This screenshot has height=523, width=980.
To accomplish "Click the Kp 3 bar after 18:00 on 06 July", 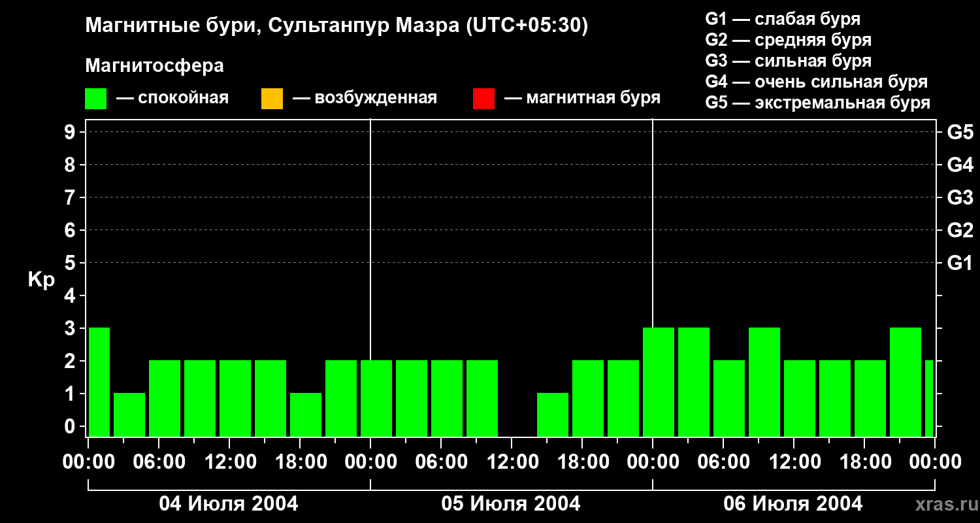I will tap(906, 382).
